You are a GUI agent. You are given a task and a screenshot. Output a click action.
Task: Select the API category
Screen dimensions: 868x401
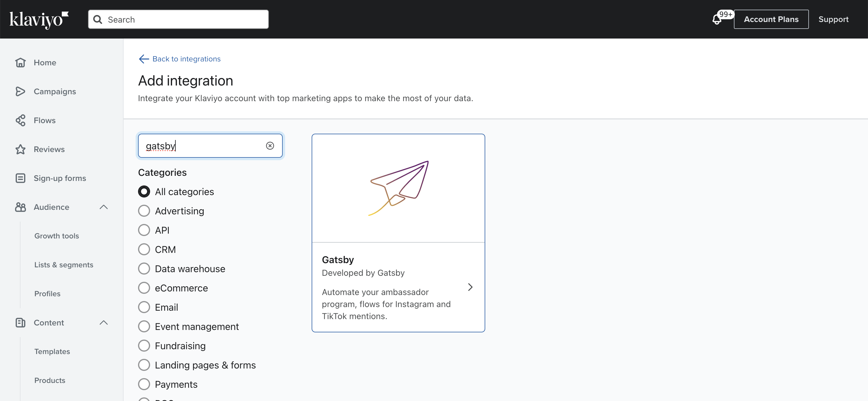144,230
